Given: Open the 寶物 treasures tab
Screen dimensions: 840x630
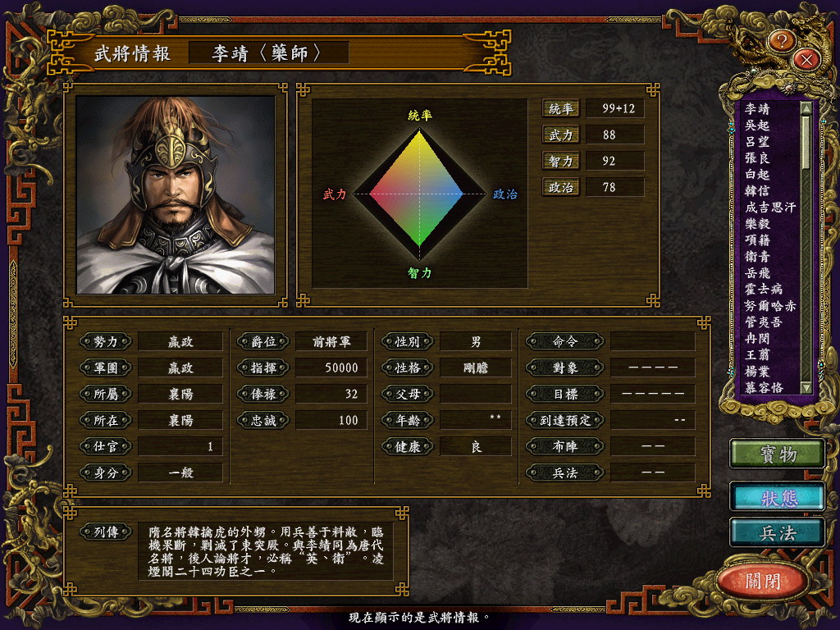Looking at the screenshot, I should point(778,454).
